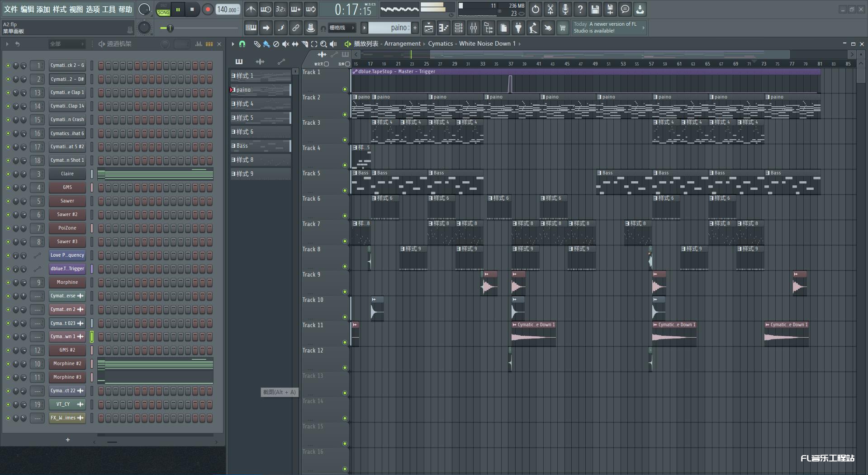Screen dimensions: 868x475
Task: Toggle the countdown before recording icon
Action: (280, 9)
